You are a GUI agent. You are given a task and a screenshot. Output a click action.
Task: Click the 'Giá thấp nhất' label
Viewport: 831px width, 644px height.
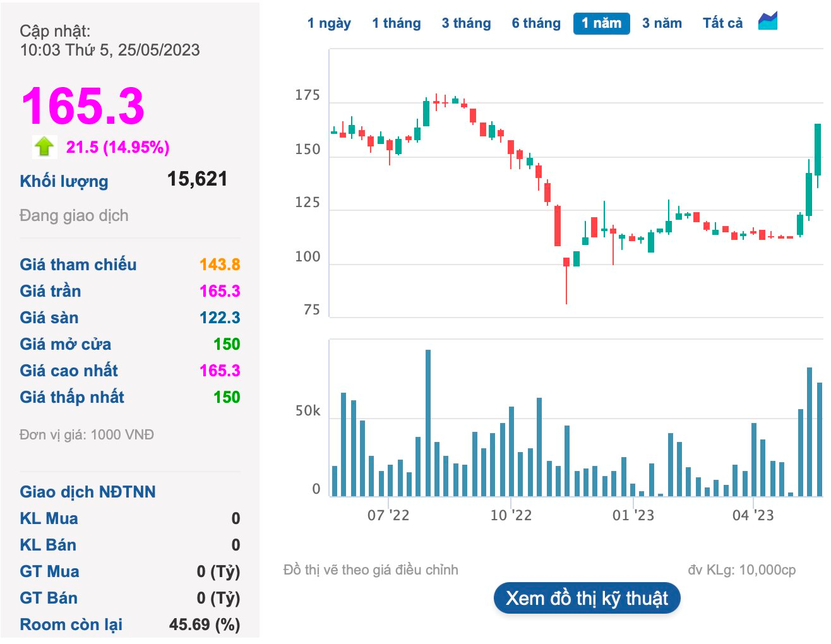coord(71,397)
